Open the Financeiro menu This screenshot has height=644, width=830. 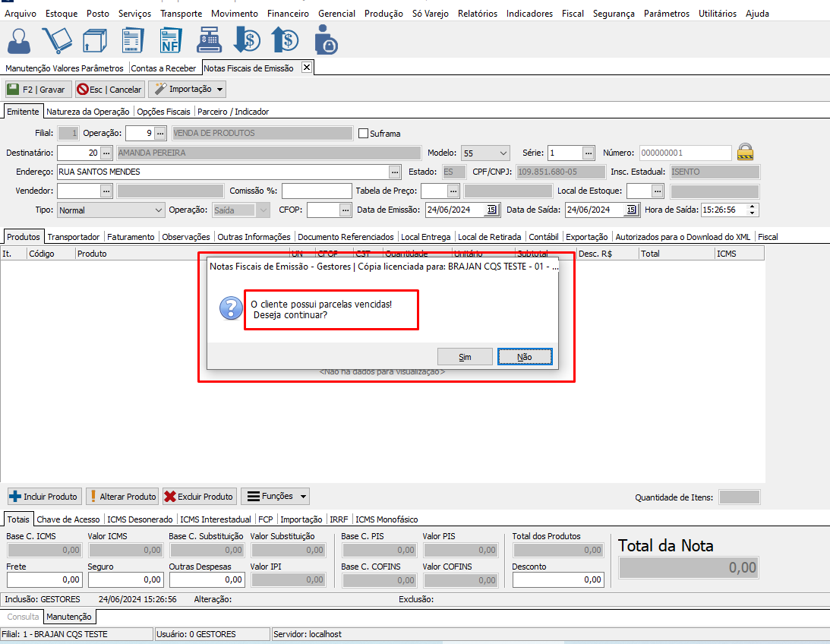288,14
